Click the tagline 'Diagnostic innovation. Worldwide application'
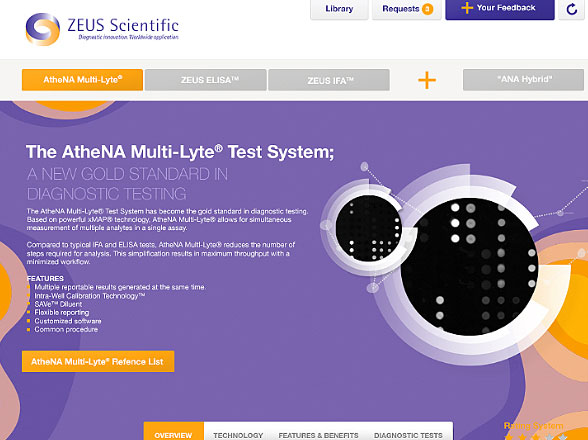This screenshot has width=588, height=440. point(128,37)
